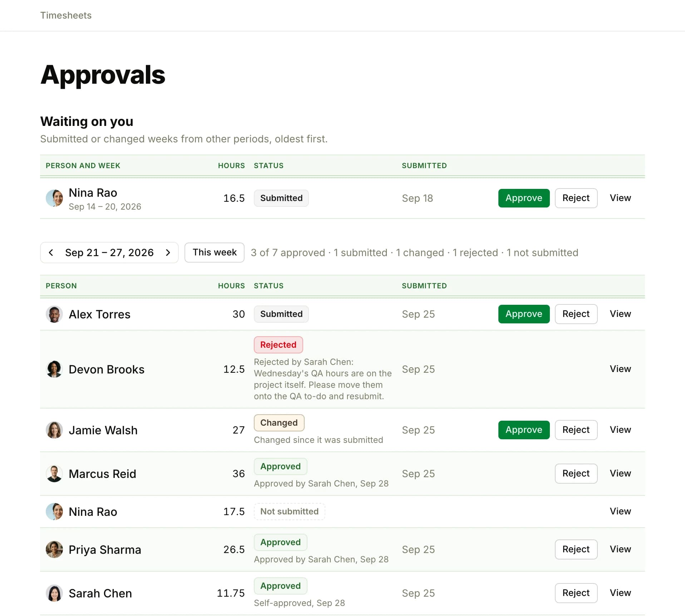View Sarah Chen's timesheet
685x616 pixels.
point(620,593)
